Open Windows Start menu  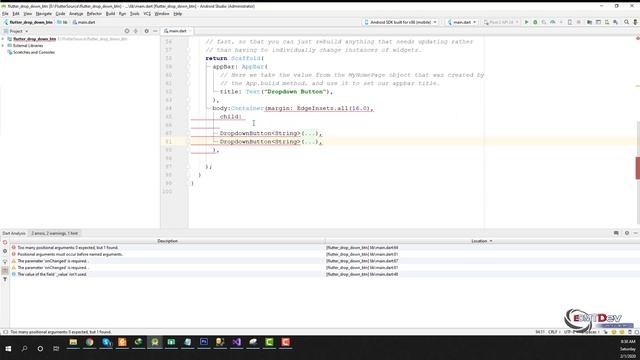tap(8, 349)
